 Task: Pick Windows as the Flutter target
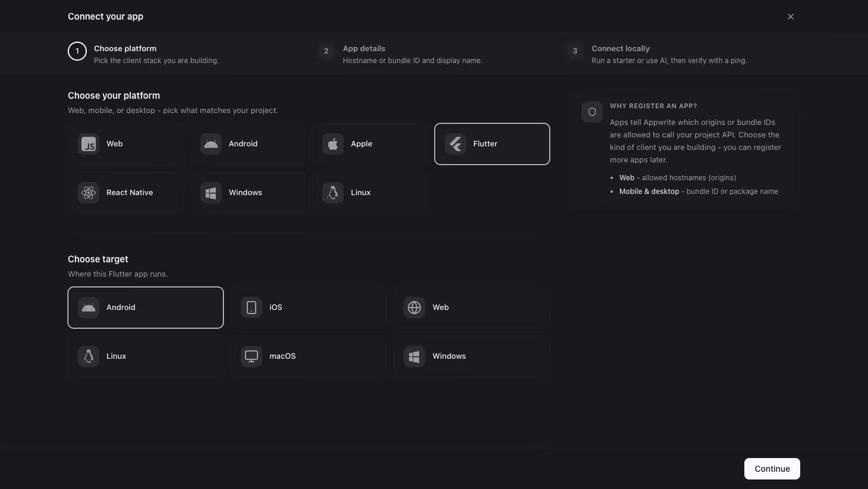point(471,356)
